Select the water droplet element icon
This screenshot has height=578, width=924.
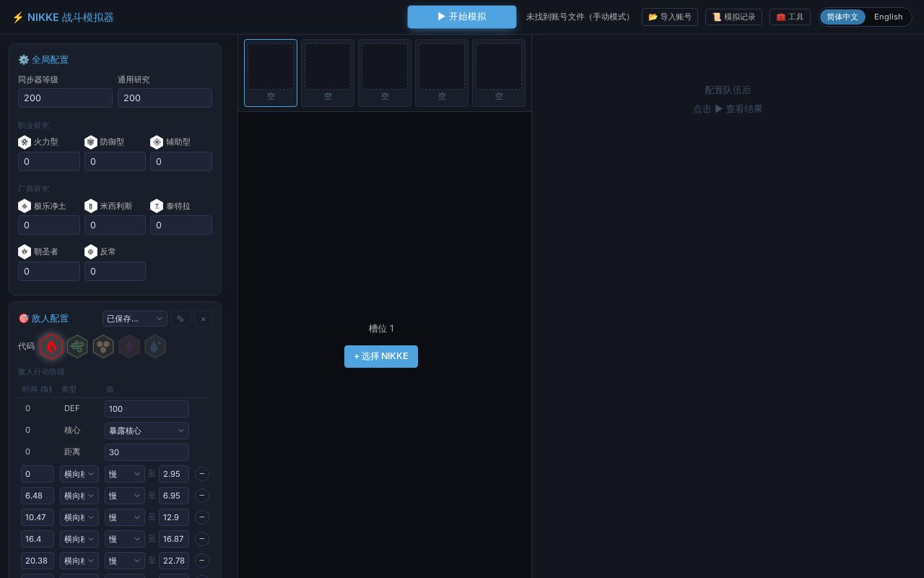pos(155,347)
